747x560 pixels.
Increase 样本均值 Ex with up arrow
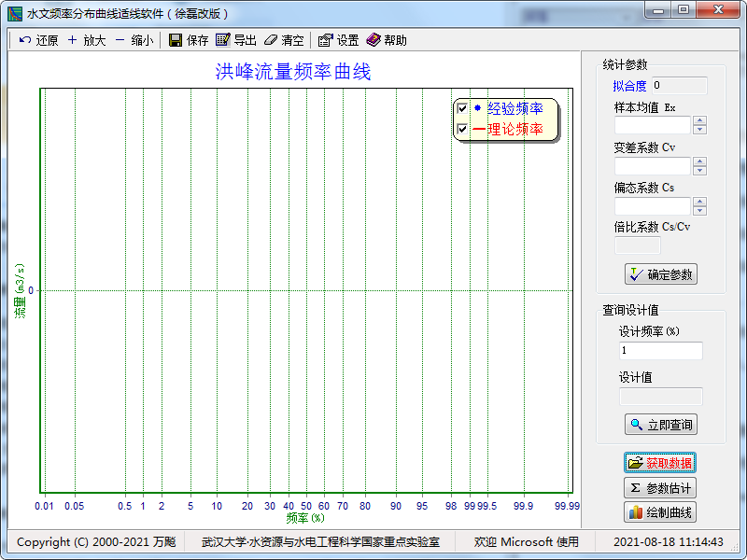tap(699, 120)
